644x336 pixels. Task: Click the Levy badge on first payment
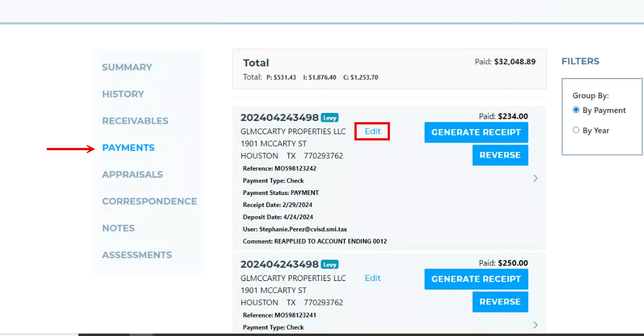(x=330, y=118)
